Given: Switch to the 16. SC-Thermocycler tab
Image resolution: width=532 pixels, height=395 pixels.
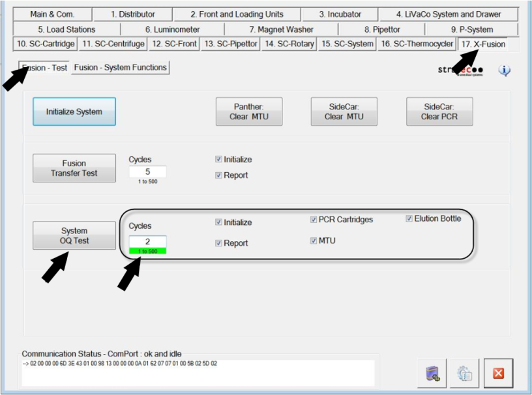Looking at the screenshot, I should [417, 44].
